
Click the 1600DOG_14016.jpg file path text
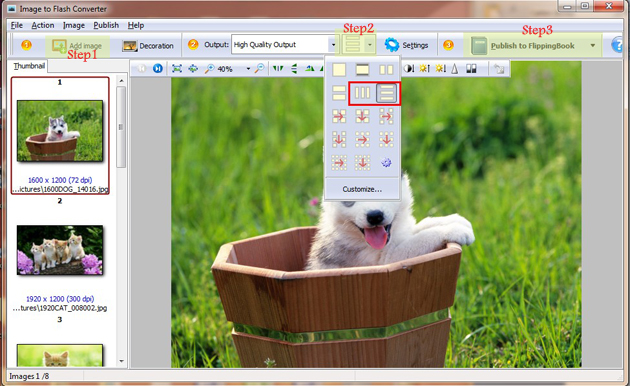tap(60, 189)
